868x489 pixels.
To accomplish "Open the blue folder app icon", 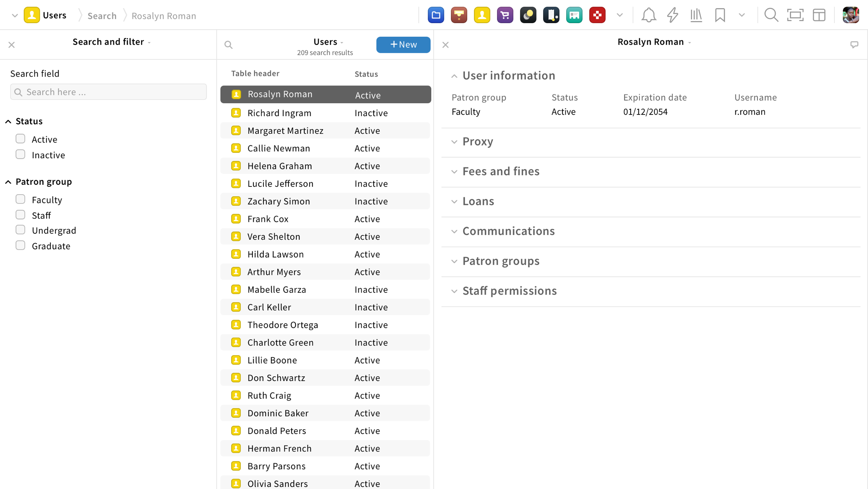I will point(436,15).
